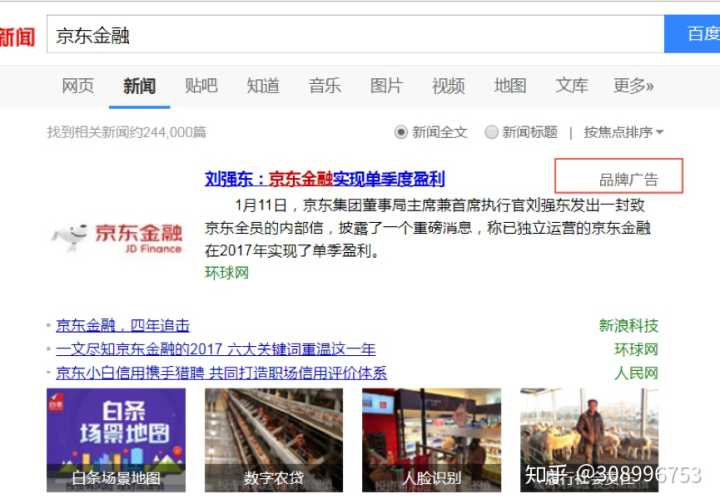Click text 找到相关新闻约244,000篇

point(127,132)
